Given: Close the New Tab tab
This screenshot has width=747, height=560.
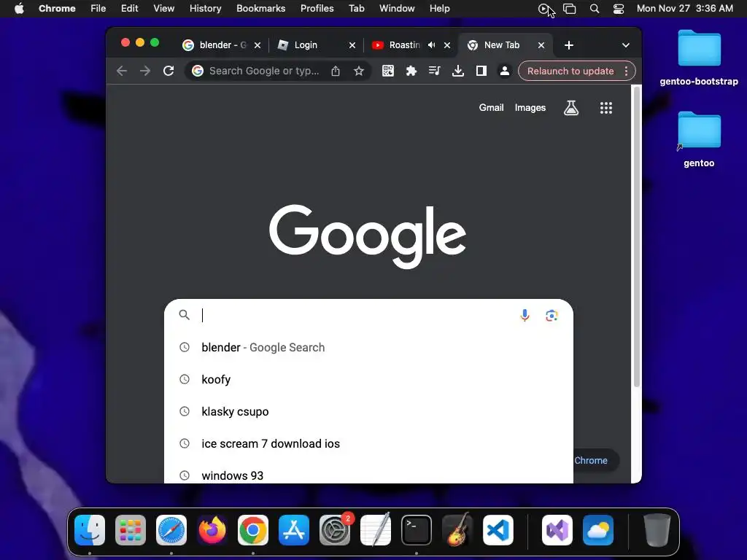Looking at the screenshot, I should pos(541,45).
